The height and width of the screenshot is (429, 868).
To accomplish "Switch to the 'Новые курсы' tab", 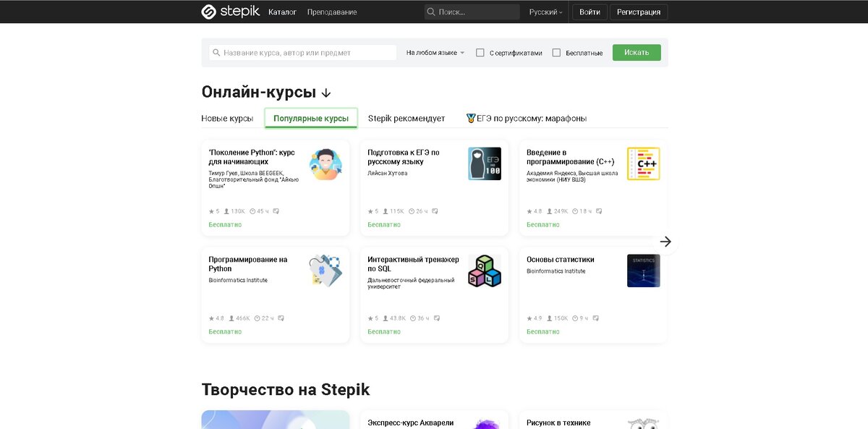I will click(227, 118).
